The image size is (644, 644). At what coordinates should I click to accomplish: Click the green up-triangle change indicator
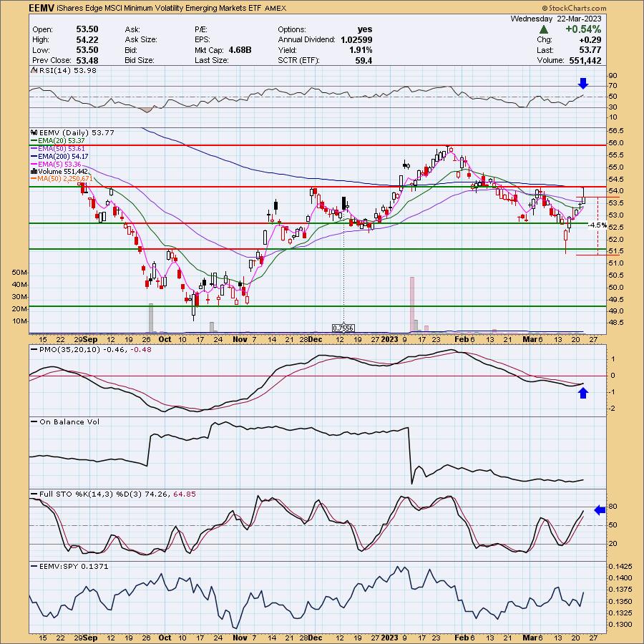click(x=544, y=29)
